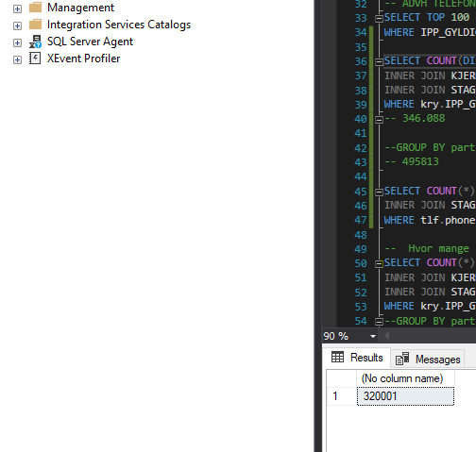476x452 pixels.
Task: Click comment text '-- 495813'
Action: [412, 161]
